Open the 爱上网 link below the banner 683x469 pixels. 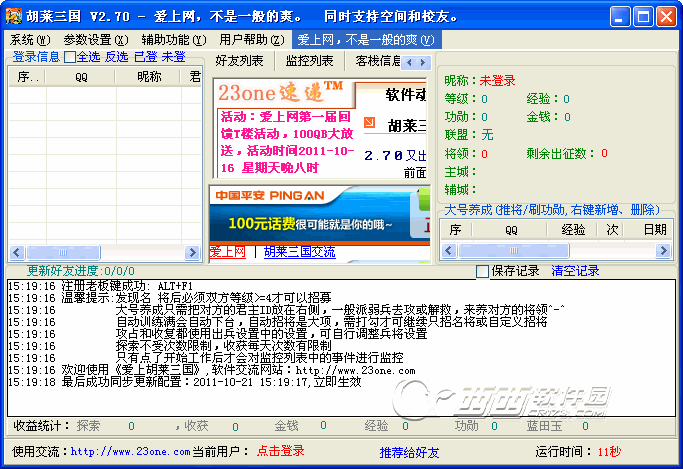coord(227,252)
